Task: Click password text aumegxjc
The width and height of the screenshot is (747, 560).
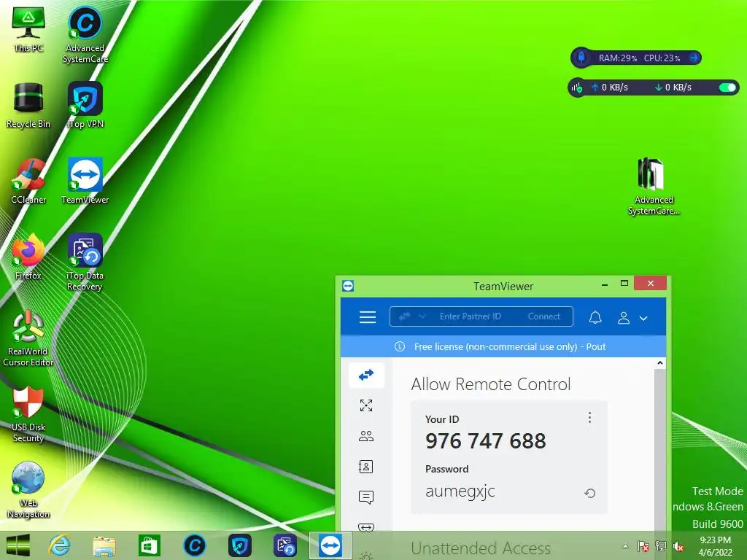Action: click(460, 491)
